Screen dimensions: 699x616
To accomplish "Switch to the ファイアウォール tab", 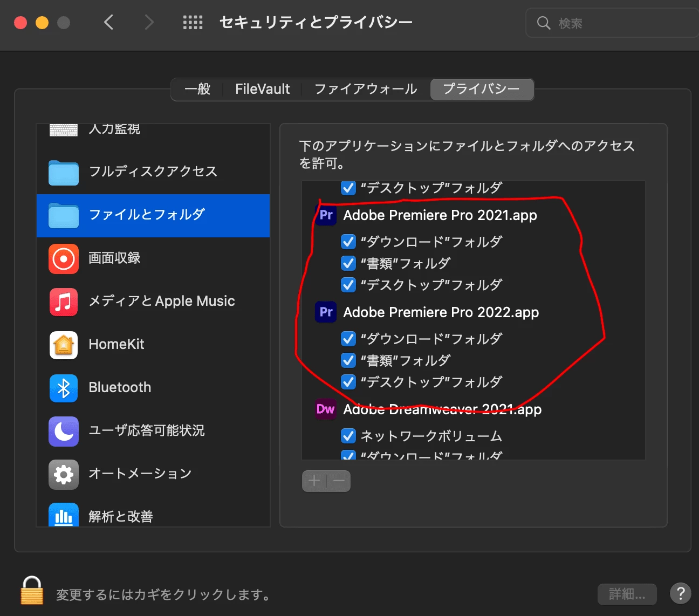I will (366, 89).
